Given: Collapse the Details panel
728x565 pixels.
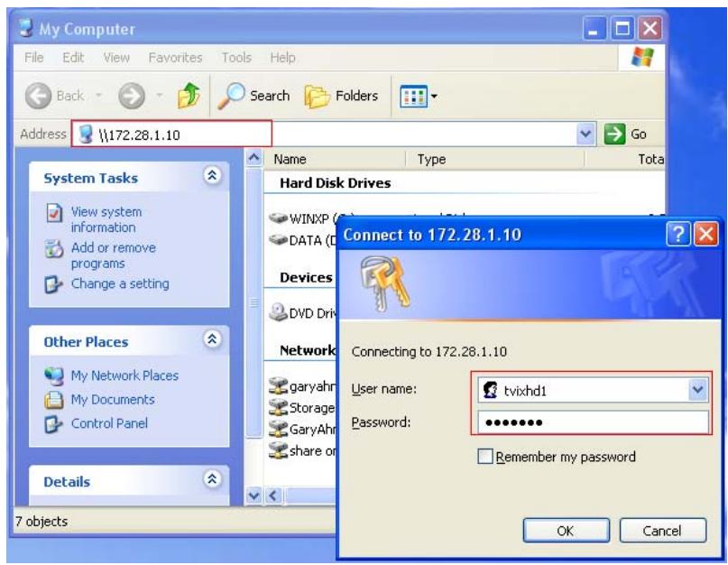Looking at the screenshot, I should click(212, 478).
